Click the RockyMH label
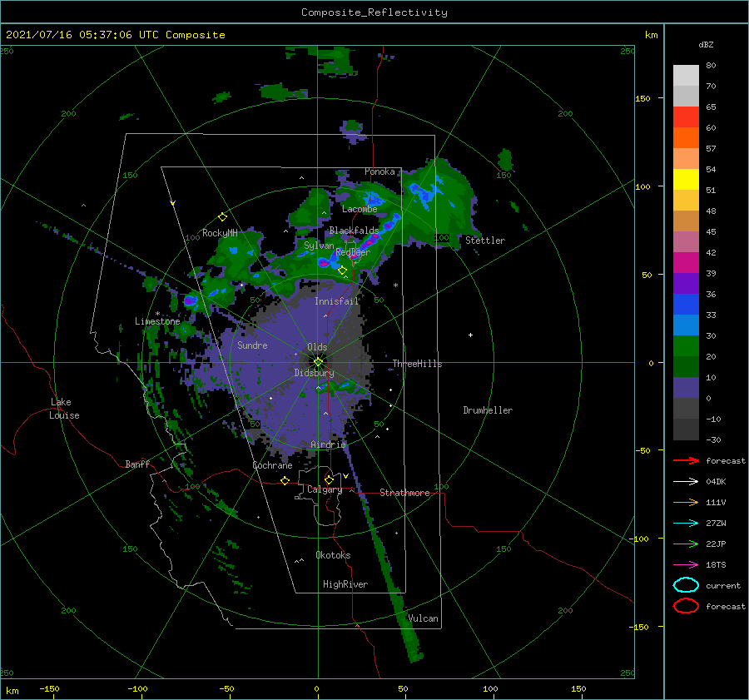 click(x=220, y=233)
